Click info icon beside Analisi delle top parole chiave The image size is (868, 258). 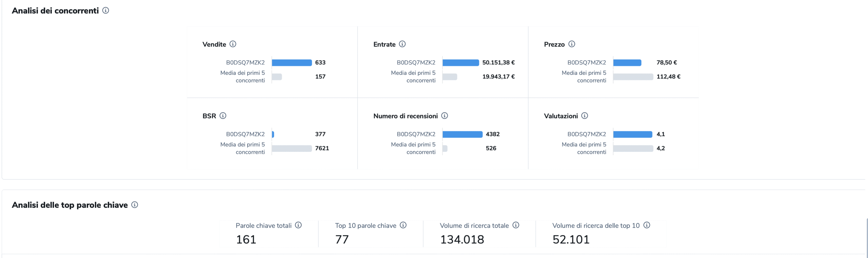click(x=135, y=205)
